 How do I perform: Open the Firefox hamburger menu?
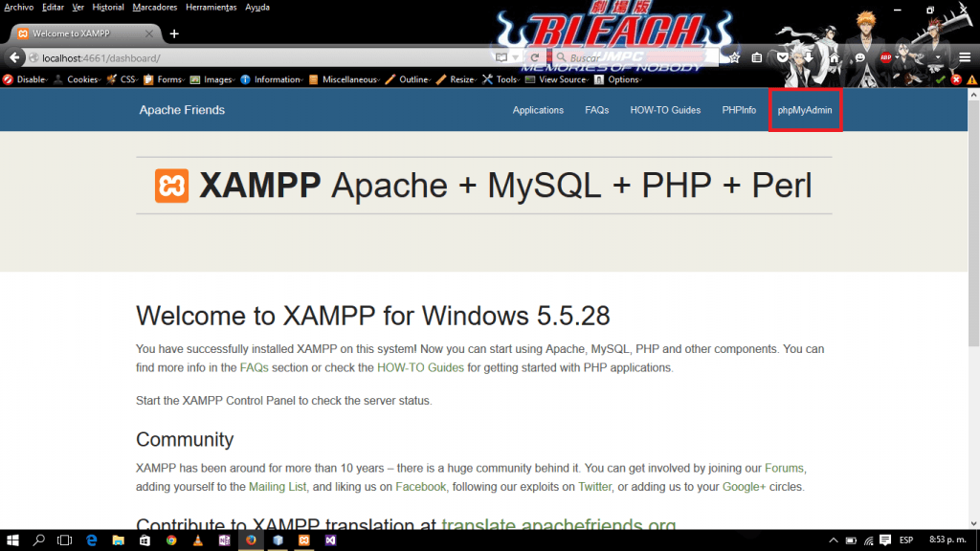(x=966, y=57)
